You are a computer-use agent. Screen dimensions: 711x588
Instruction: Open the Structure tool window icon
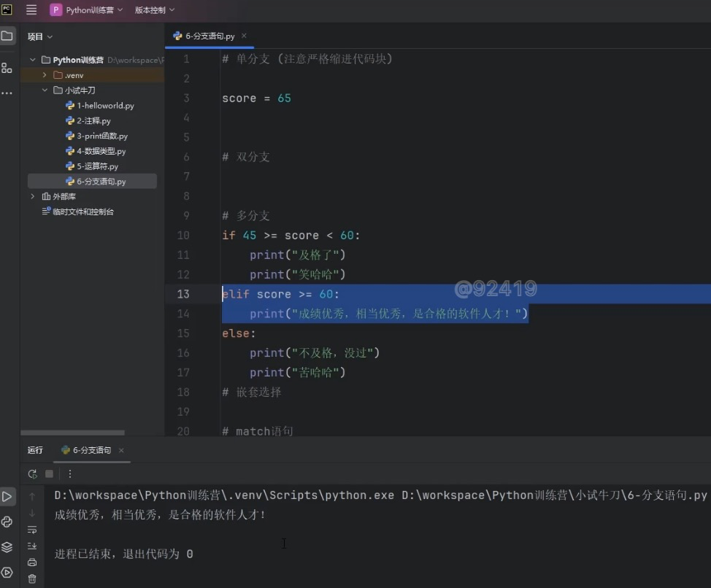7,69
